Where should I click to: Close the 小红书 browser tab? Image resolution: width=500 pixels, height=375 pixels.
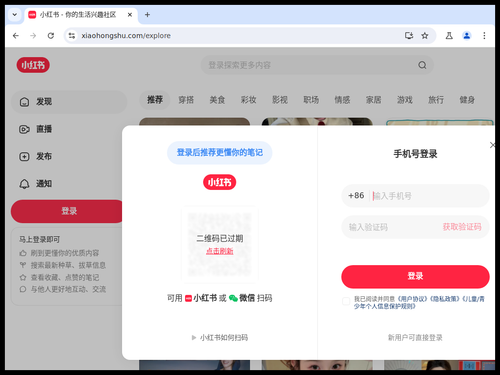(130, 15)
